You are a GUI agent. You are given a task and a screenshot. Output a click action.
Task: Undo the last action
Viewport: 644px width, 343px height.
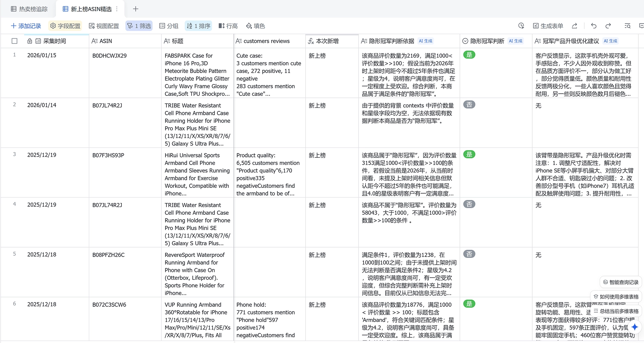(593, 26)
